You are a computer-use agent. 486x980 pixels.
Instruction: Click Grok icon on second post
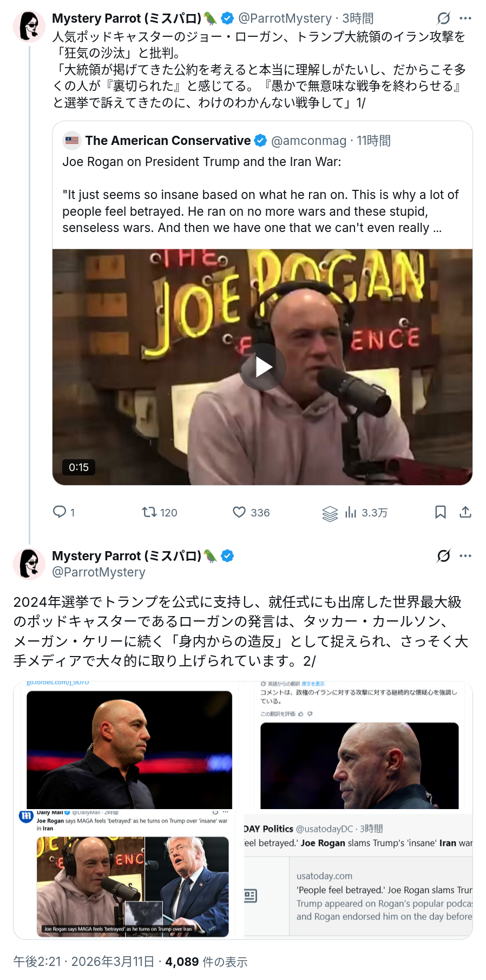[x=443, y=556]
